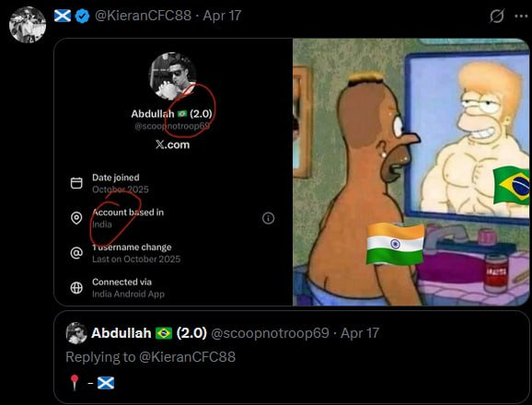Open the three-dot more options menu
The image size is (532, 405).
(521, 16)
